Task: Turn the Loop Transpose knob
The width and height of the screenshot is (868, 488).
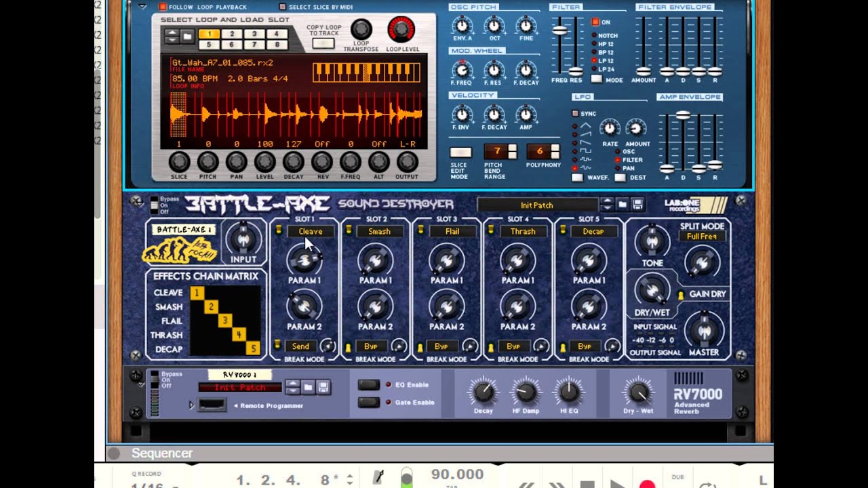Action: [361, 29]
